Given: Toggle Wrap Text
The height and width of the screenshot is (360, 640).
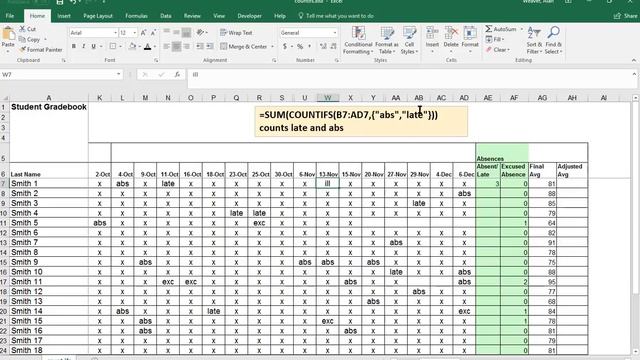Looking at the screenshot, I should click(236, 33).
